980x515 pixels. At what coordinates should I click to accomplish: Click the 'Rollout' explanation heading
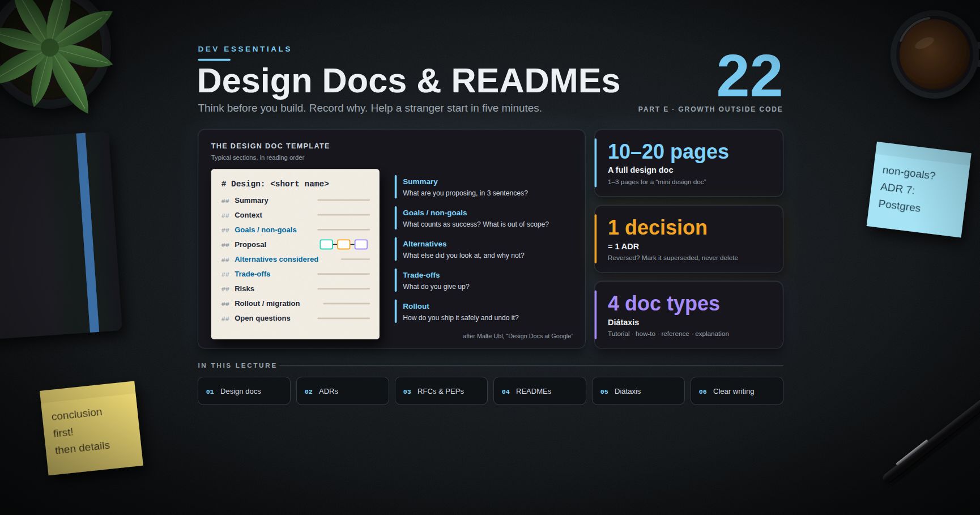pos(416,307)
